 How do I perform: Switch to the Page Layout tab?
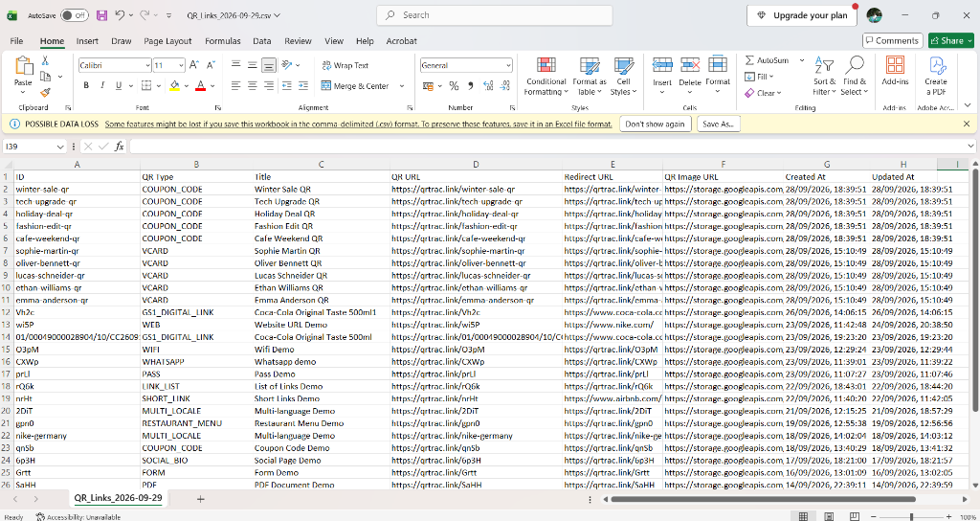(x=167, y=41)
